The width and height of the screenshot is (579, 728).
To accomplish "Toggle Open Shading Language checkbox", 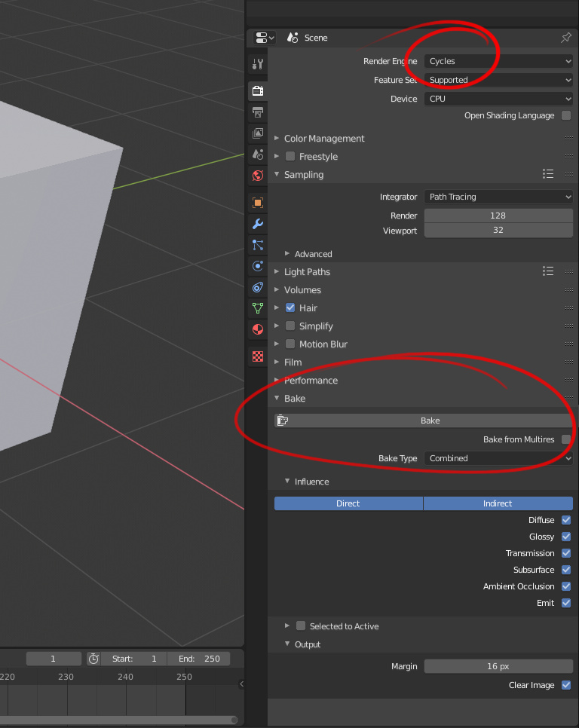I will [566, 115].
